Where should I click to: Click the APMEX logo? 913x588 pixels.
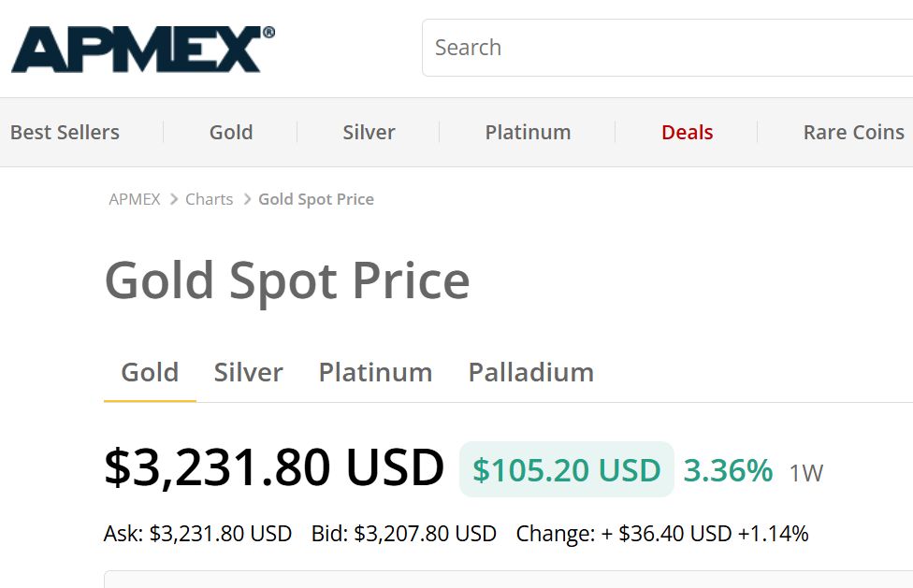pos(142,49)
